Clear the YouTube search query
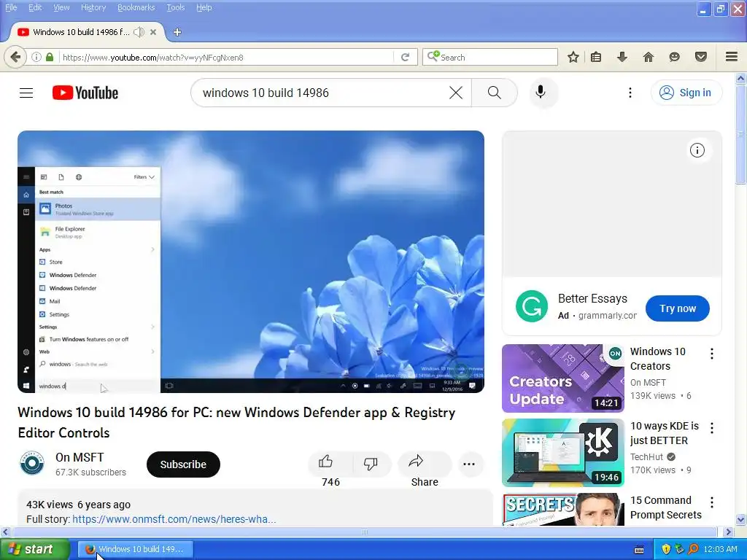The image size is (747, 560). [456, 93]
